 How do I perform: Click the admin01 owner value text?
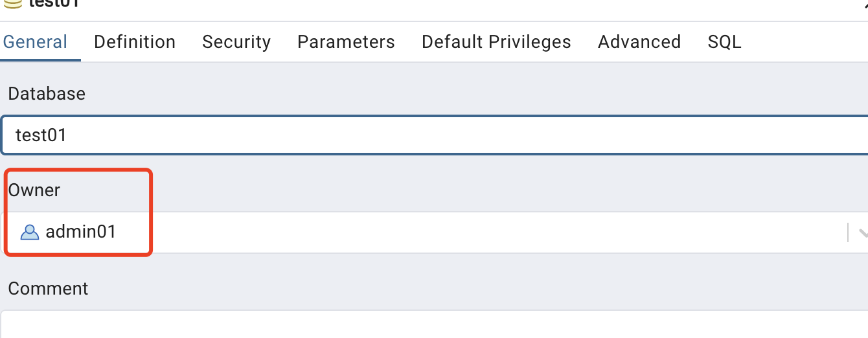click(x=81, y=232)
